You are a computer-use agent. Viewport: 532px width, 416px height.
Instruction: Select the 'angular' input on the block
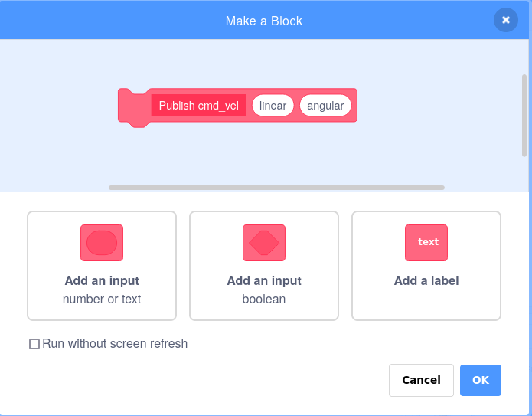pyautogui.click(x=325, y=106)
